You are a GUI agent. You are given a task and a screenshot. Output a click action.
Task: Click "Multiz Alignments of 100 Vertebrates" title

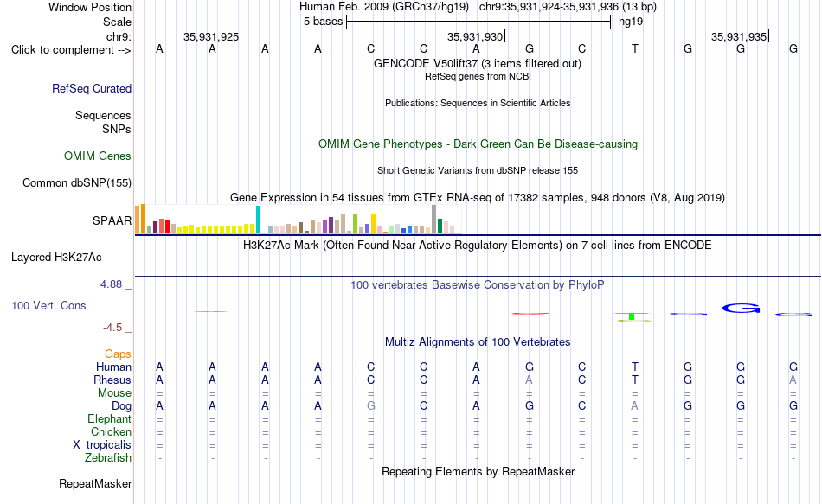coord(478,342)
